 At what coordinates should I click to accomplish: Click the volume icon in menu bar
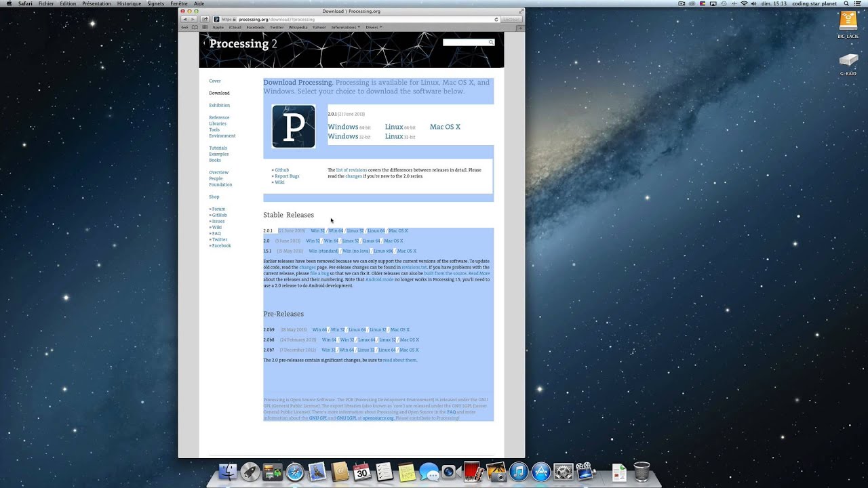pos(755,3)
